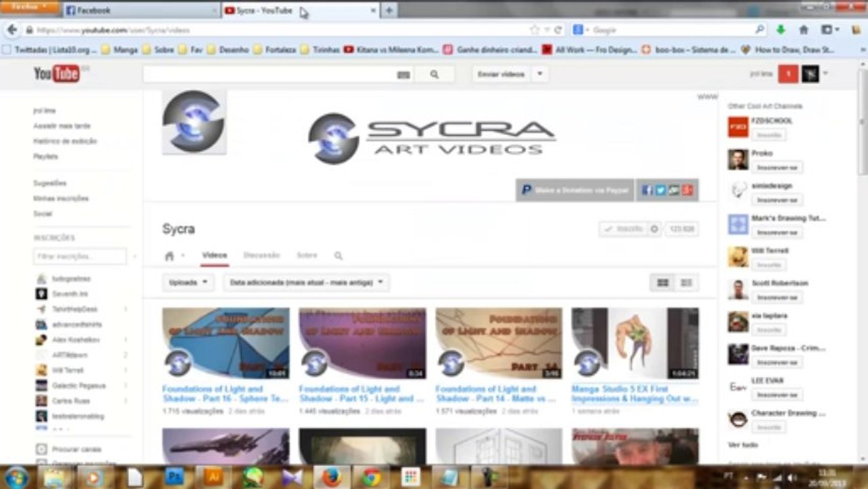This screenshot has height=489, width=868.
Task: Expand the arrow beside Enviar vídeos
Action: (540, 75)
